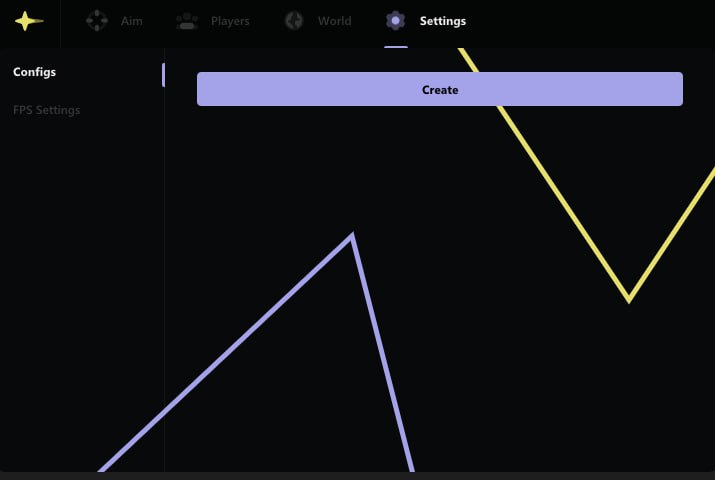Select Configs in the sidebar
This screenshot has height=480, width=715.
pyautogui.click(x=35, y=72)
